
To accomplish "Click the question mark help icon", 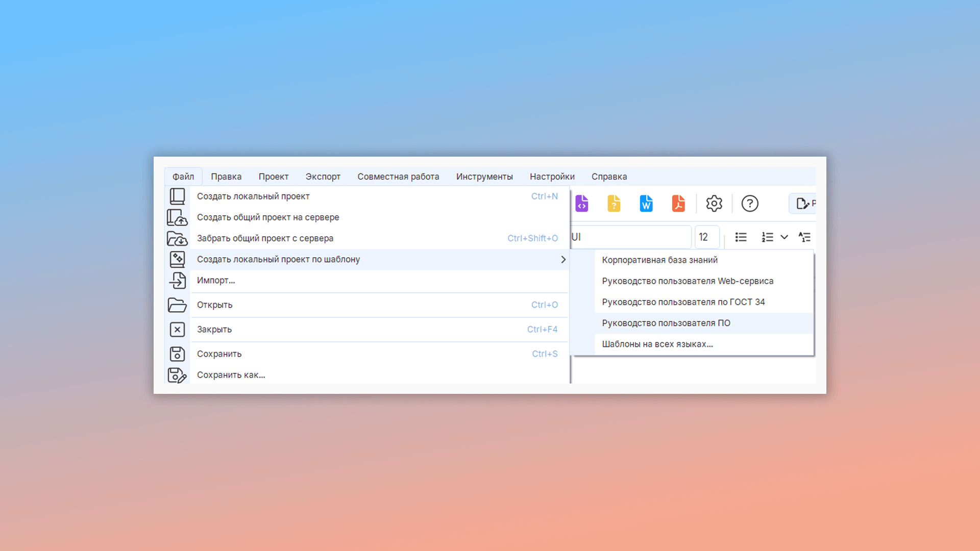I will coord(750,204).
